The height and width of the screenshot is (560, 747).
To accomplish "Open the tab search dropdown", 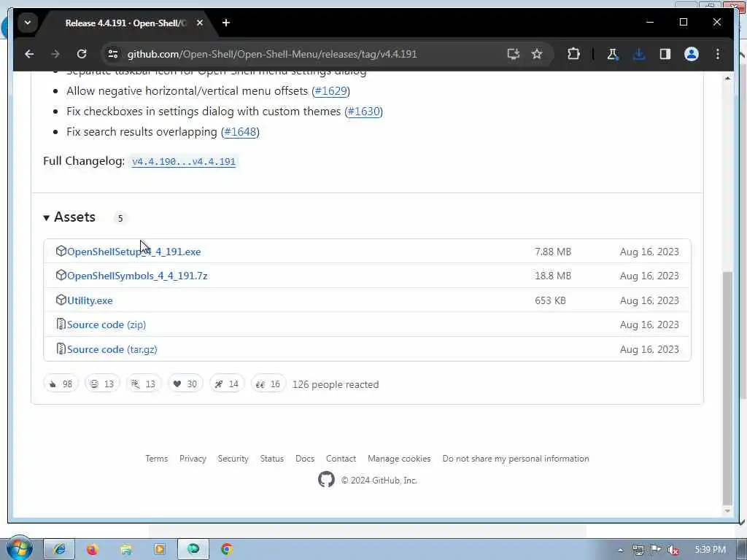I will coord(28,23).
